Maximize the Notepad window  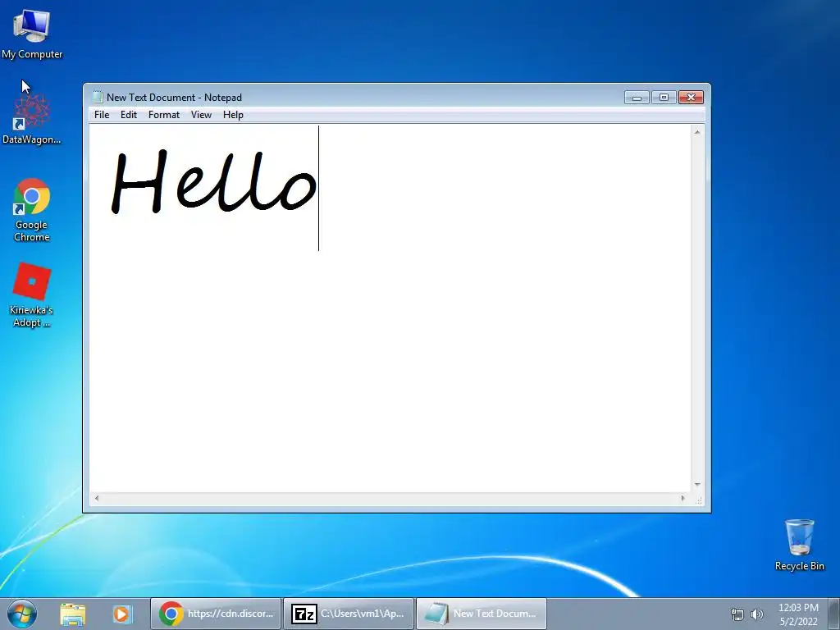(x=664, y=98)
